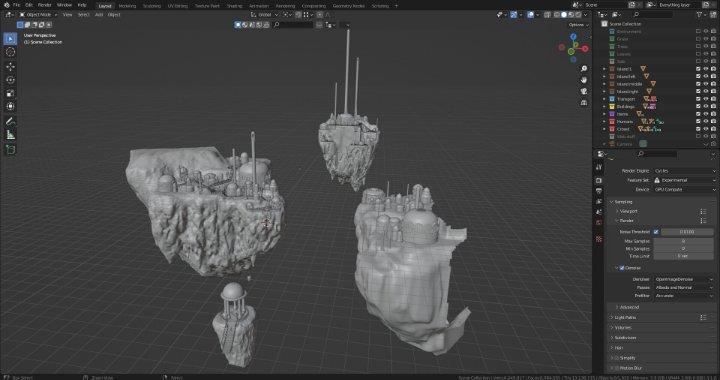Viewport: 720px width, 380px height.
Task: Activate the Rotate tool
Action: pos(10,80)
